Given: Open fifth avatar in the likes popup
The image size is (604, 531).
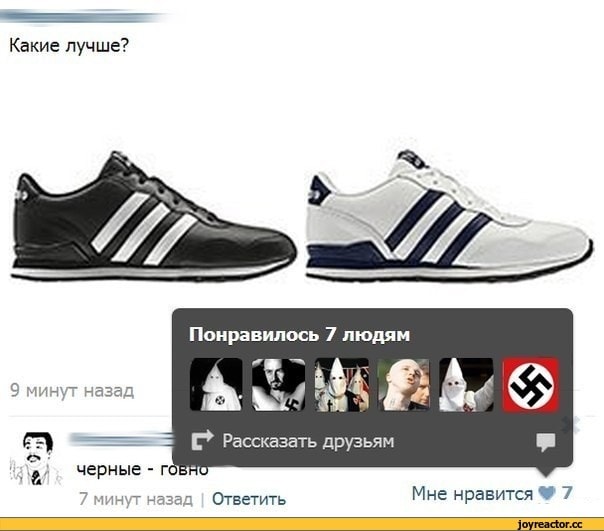Looking at the screenshot, I should (x=466, y=385).
